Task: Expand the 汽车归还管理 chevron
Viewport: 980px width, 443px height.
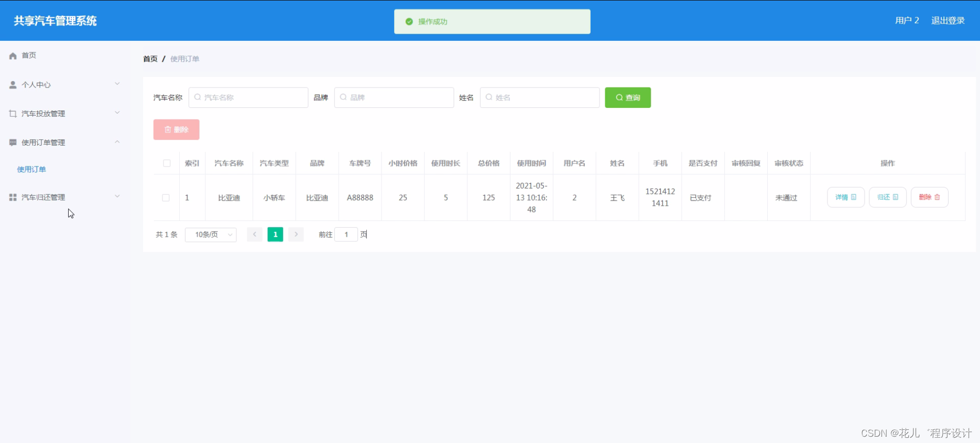Action: (117, 196)
